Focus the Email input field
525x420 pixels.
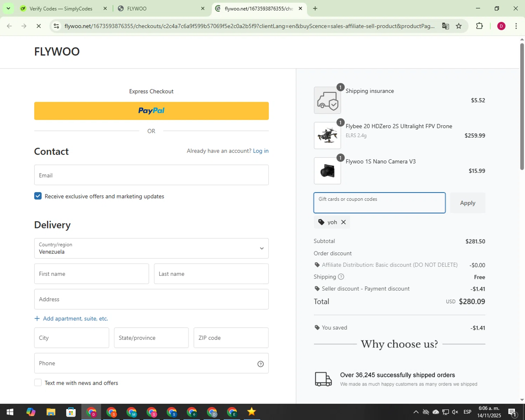(151, 175)
